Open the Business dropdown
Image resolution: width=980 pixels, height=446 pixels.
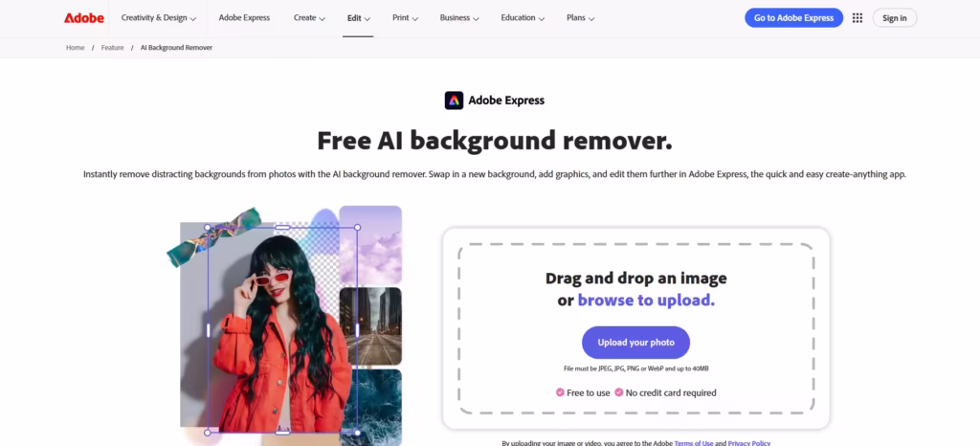click(x=459, y=18)
